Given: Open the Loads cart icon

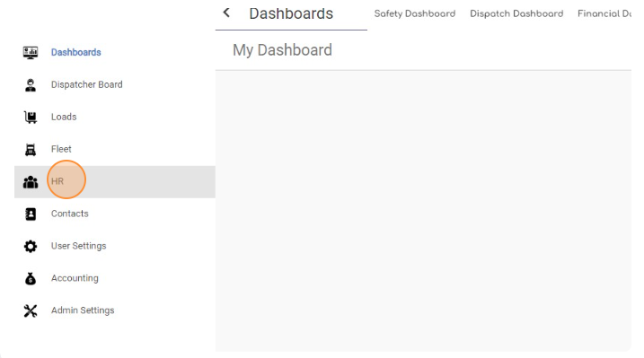Looking at the screenshot, I should tap(31, 118).
